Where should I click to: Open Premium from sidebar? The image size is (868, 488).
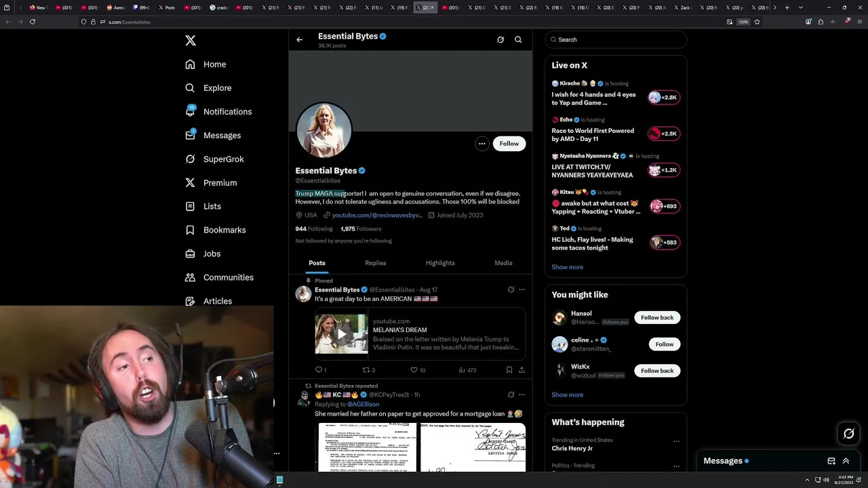(211, 183)
